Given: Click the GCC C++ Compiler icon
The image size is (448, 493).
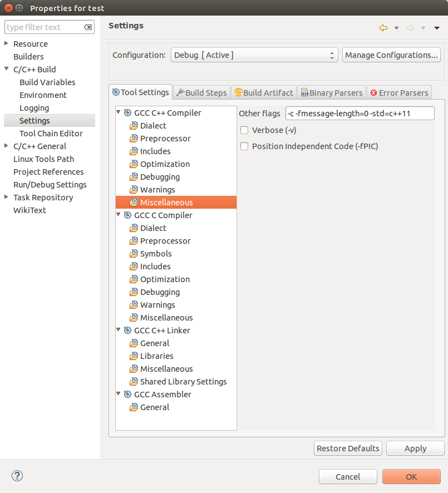Looking at the screenshot, I should [x=128, y=112].
